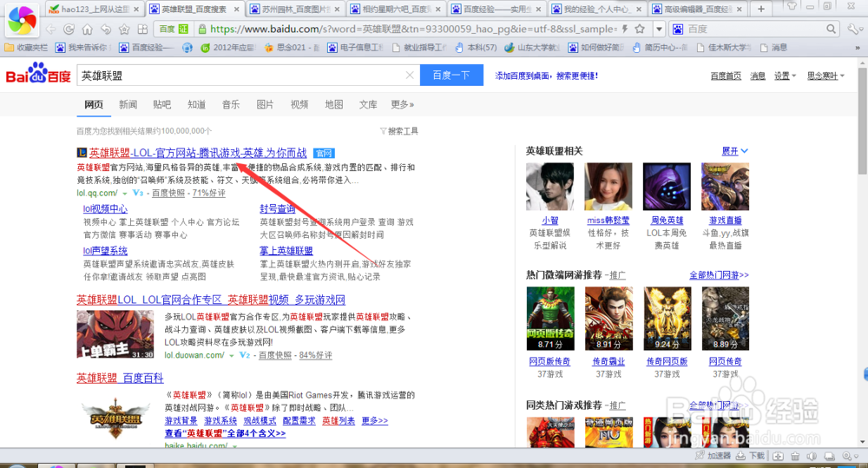
Task: Select the 地图 search category
Action: pos(334,104)
